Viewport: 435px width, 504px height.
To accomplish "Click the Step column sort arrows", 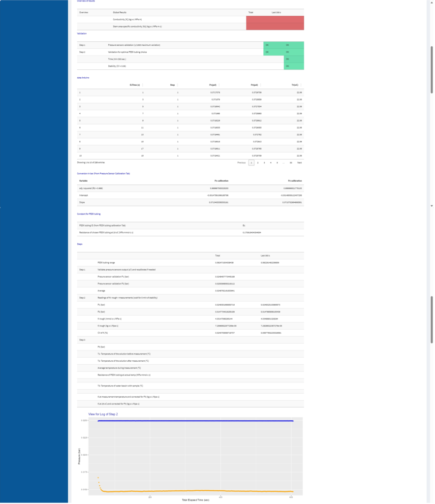I will [179, 85].
